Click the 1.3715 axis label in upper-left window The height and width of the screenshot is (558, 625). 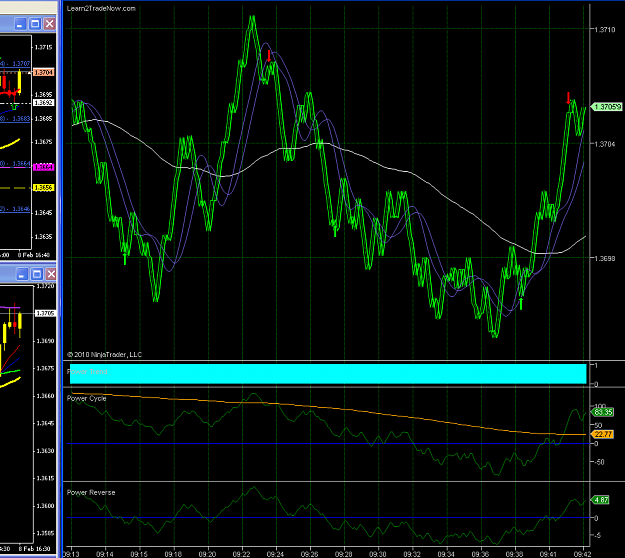pos(43,47)
